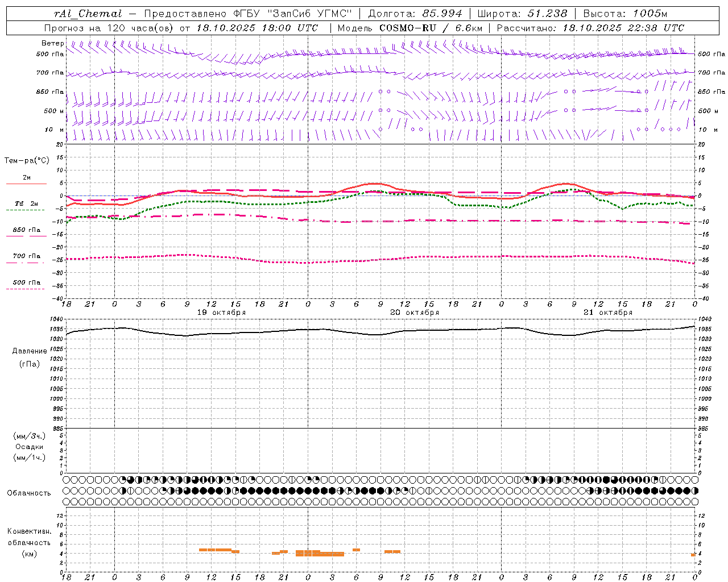728x582 pixels.
Task: Click the 21 октября date label
Action: point(608,313)
